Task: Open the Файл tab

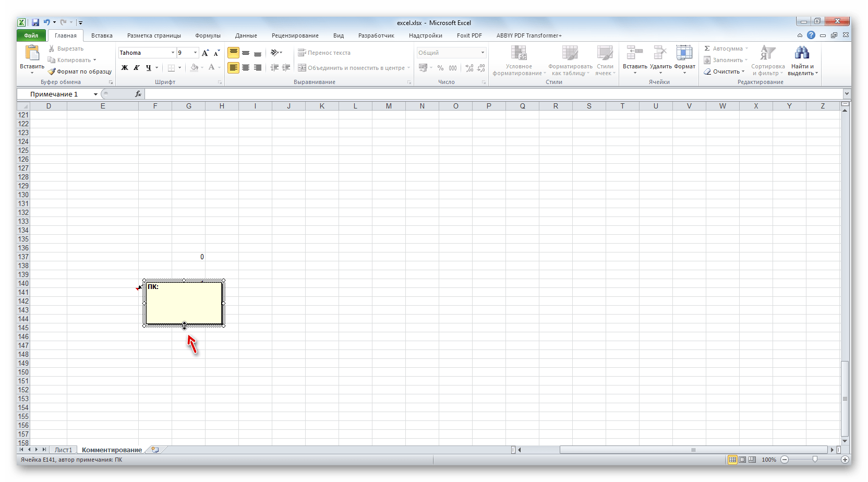Action: pos(31,35)
